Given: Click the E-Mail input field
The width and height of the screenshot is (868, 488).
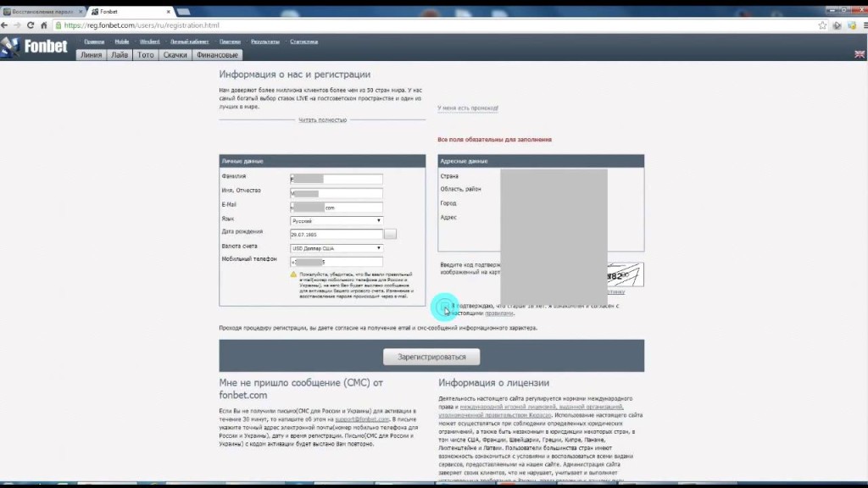Looking at the screenshot, I should tap(336, 208).
